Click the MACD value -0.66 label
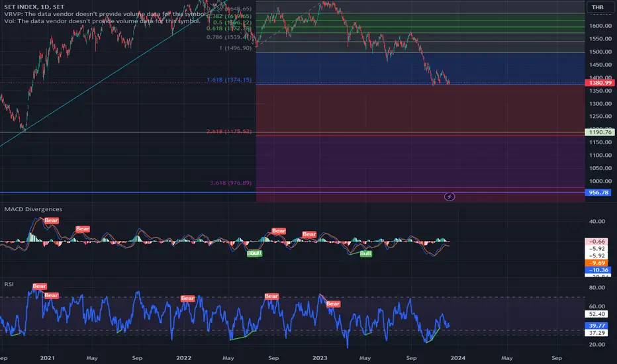Image resolution: width=617 pixels, height=364 pixels. click(598, 242)
